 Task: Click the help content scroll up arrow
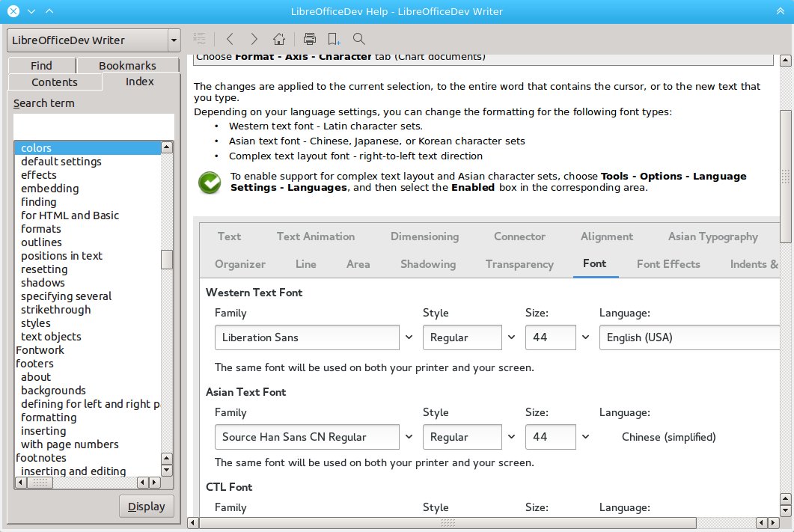785,61
